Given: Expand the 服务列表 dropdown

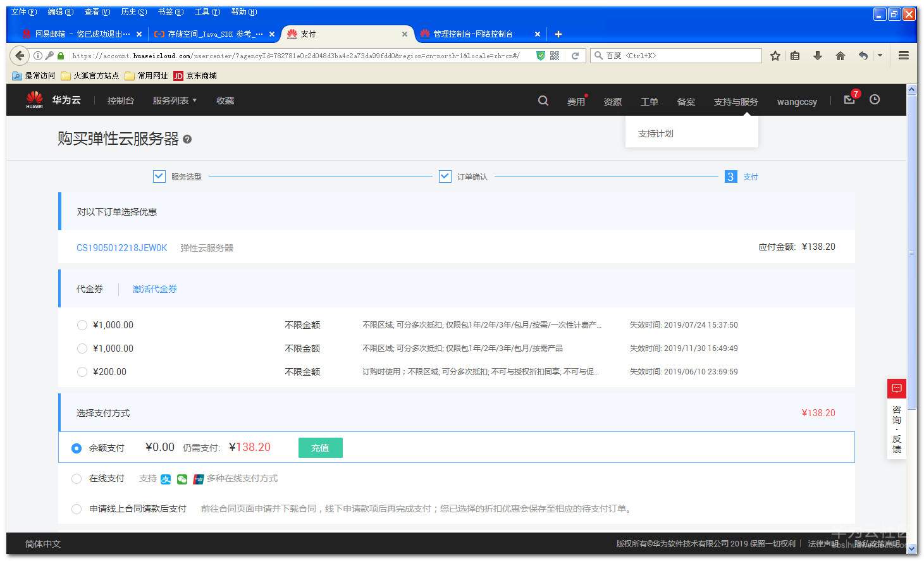Looking at the screenshot, I should 175,101.
